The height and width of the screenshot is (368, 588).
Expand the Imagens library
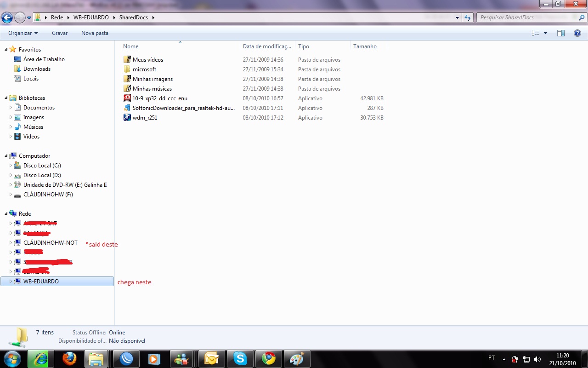11,117
